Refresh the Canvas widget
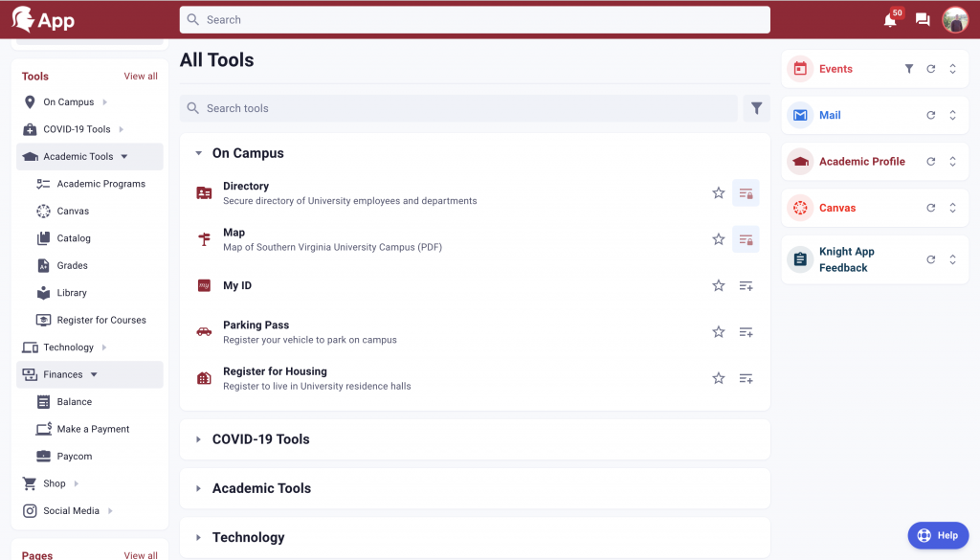The height and width of the screenshot is (560, 980). coord(930,208)
